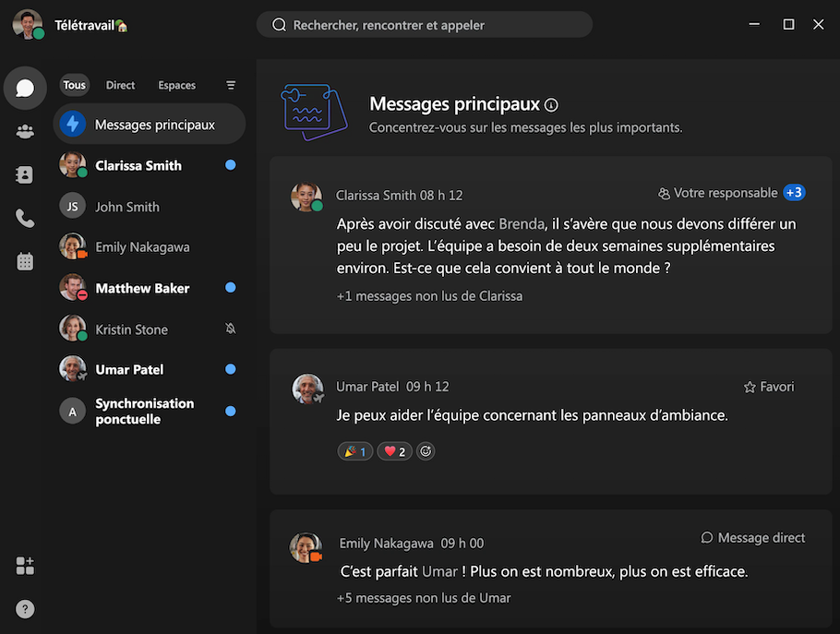Image resolution: width=840 pixels, height=634 pixels.
Task: Switch to the Espaces tab
Action: [x=177, y=85]
